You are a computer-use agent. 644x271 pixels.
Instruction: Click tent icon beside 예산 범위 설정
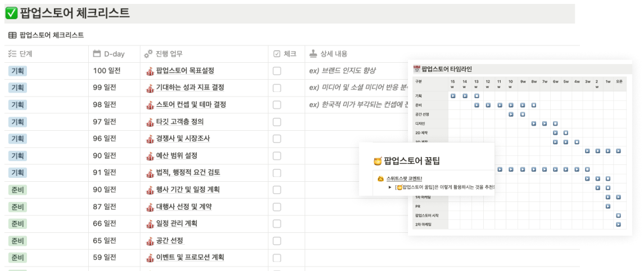[x=150, y=156]
